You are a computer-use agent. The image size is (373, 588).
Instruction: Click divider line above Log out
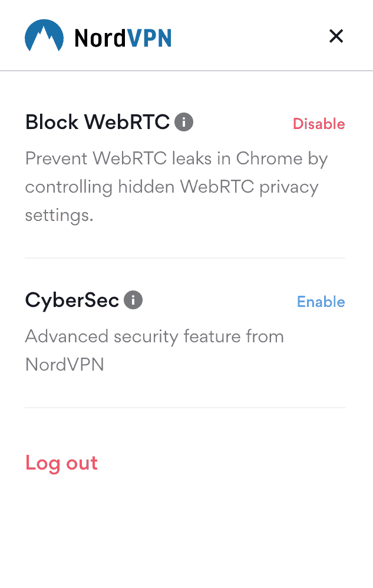pyautogui.click(x=185, y=408)
